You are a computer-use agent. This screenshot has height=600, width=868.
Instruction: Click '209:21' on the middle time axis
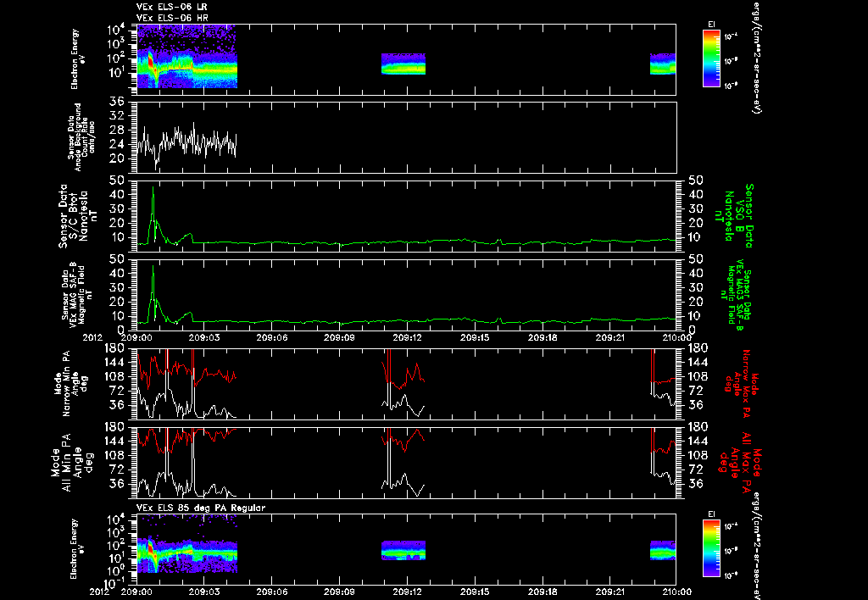(610, 337)
